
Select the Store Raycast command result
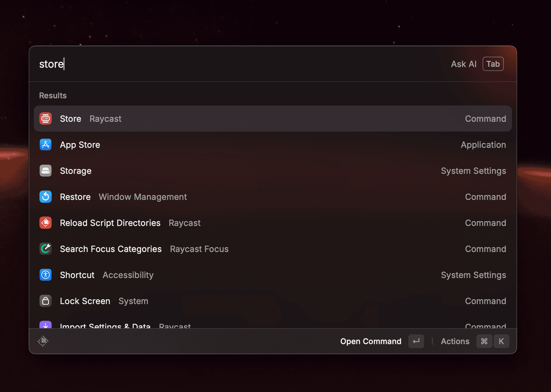click(272, 119)
